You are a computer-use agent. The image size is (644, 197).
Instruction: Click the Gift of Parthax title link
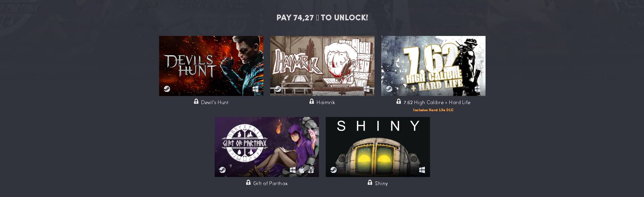pyautogui.click(x=271, y=183)
